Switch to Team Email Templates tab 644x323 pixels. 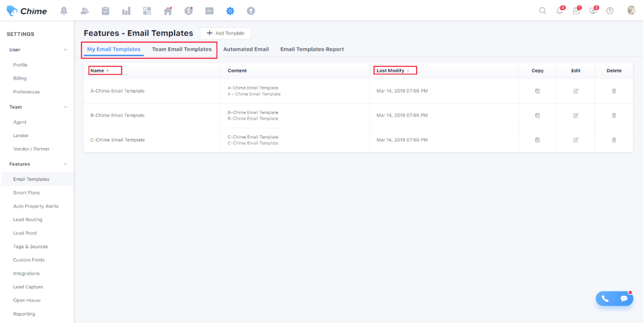[182, 49]
